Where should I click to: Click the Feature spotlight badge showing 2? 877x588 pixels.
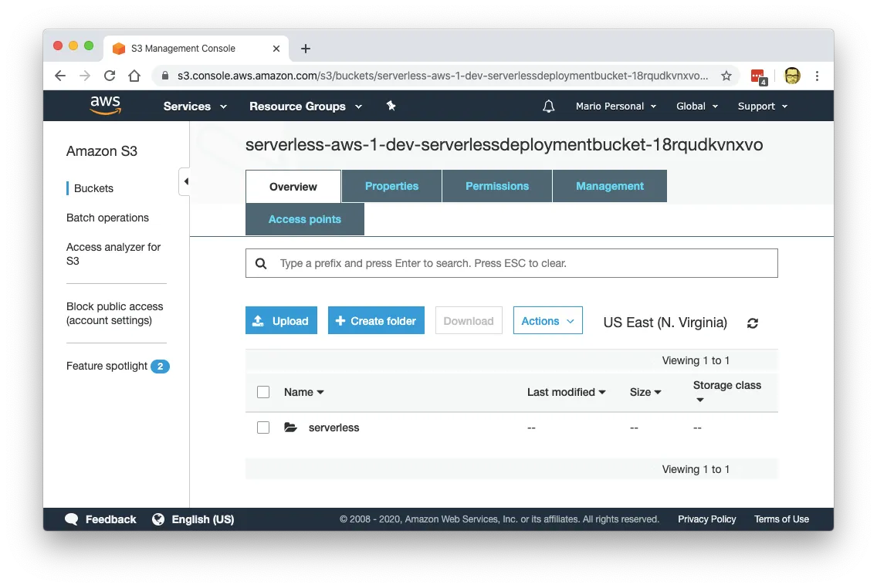point(160,366)
